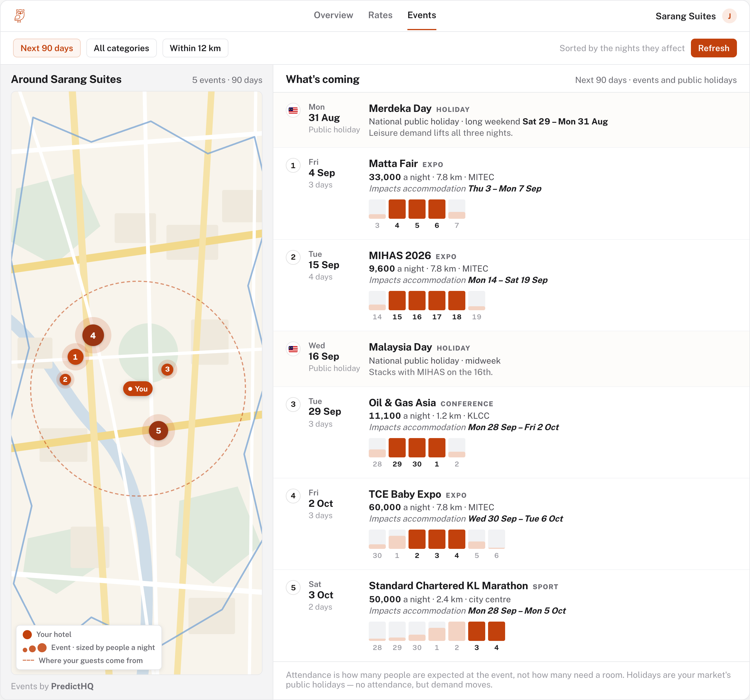Switch to the Overview tab
The image size is (750, 700).
[334, 15]
